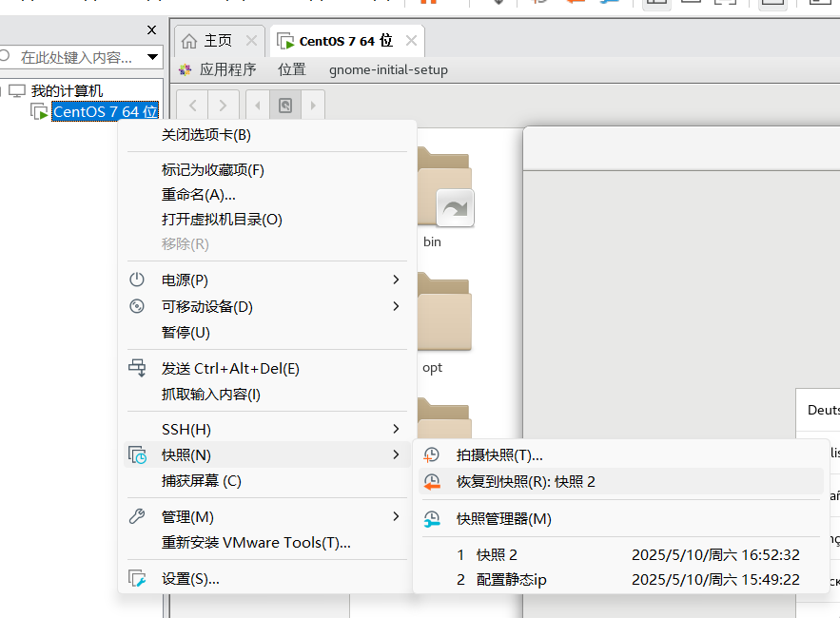Select 暂停(U) menu entry
Screen dimensions: 840x618
(x=266, y=333)
